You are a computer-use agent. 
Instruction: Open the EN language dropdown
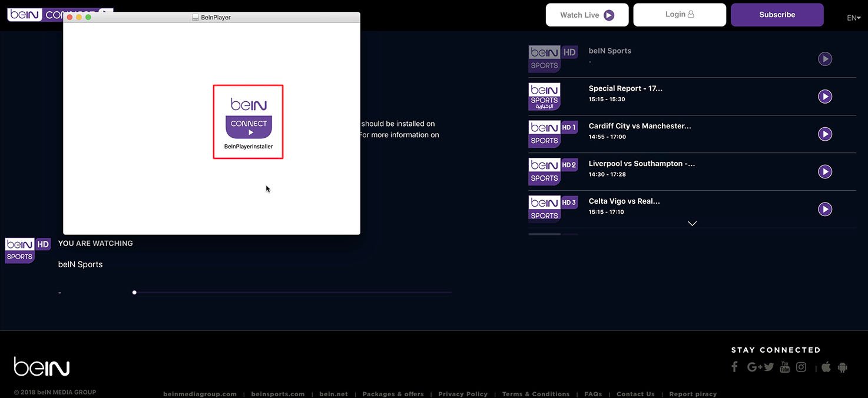(854, 18)
